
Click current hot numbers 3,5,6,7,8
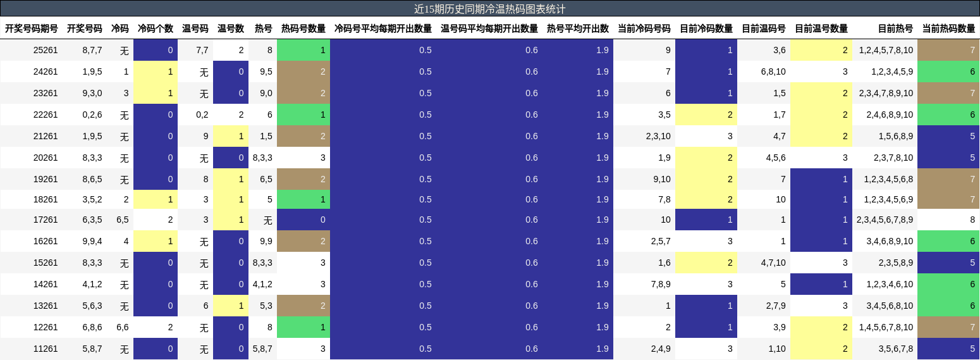click(x=895, y=349)
